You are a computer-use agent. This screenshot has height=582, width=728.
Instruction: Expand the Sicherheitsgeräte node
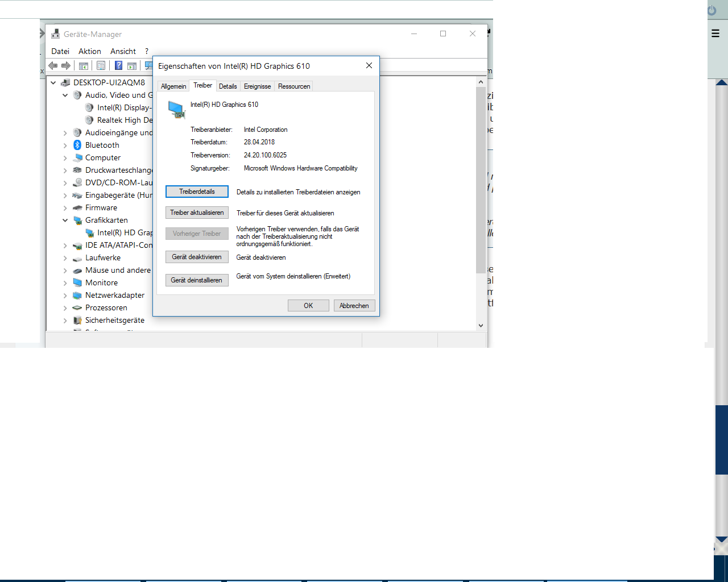pyautogui.click(x=65, y=320)
